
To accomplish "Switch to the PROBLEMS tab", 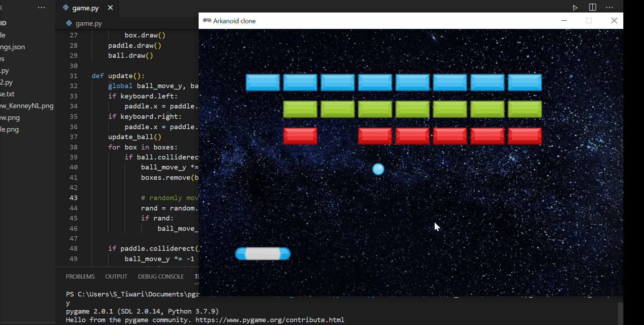I will 80,276.
